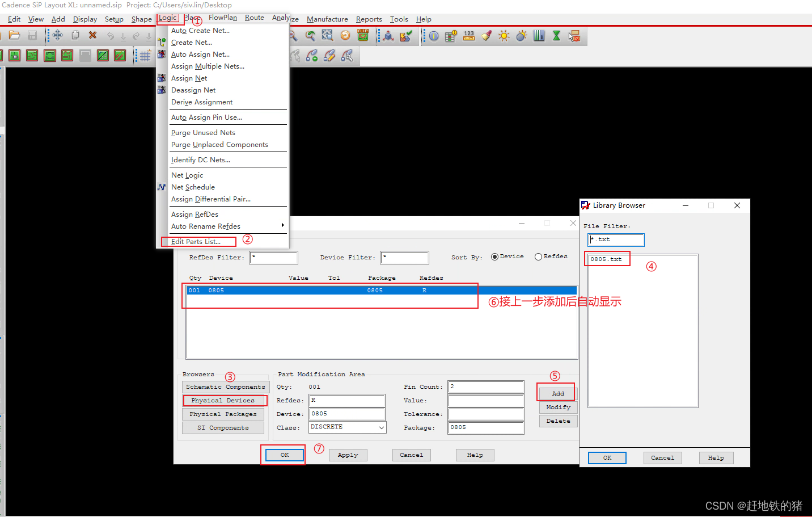This screenshot has height=517, width=812.
Task: Click the Zoom Previous magnifier with green arrow
Action: (310, 36)
